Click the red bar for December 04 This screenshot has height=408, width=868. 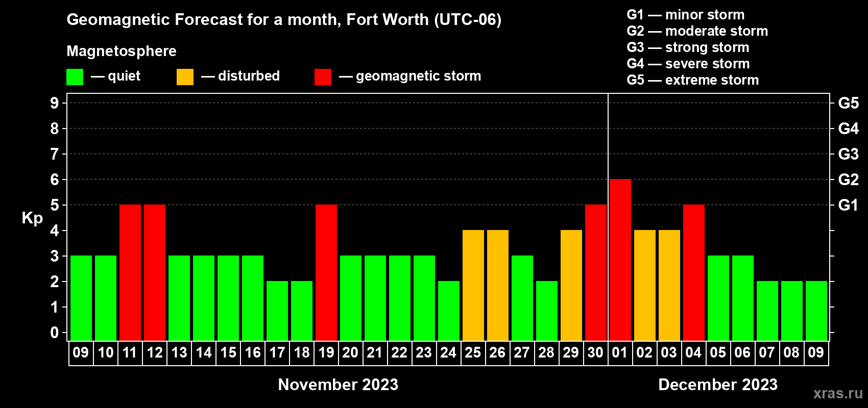[x=694, y=272]
